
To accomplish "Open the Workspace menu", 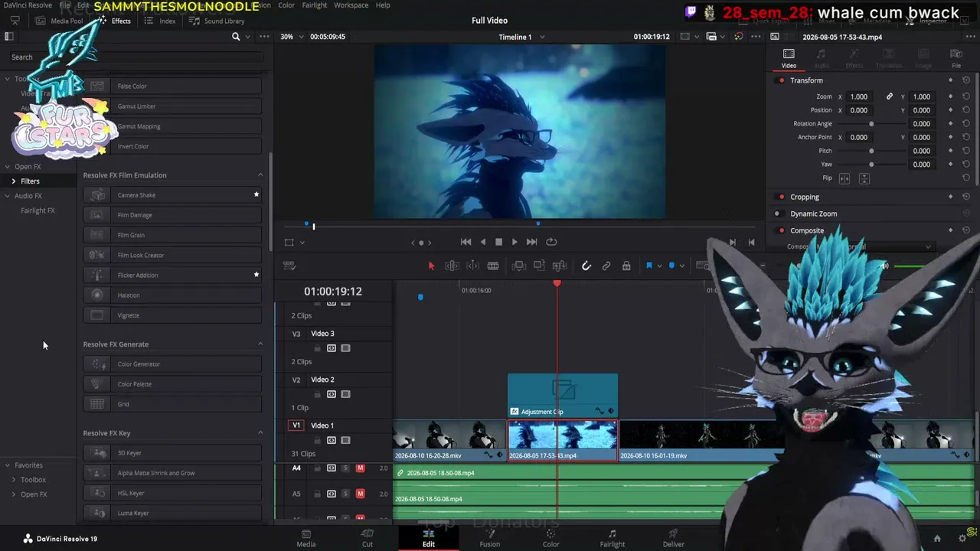I will coord(351,5).
